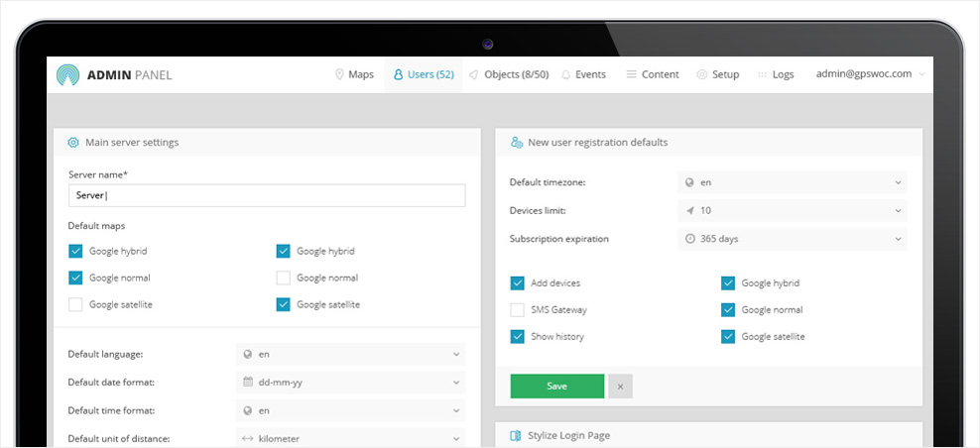
Task: Check the unchecked second-column Google normal default map
Action: click(283, 279)
